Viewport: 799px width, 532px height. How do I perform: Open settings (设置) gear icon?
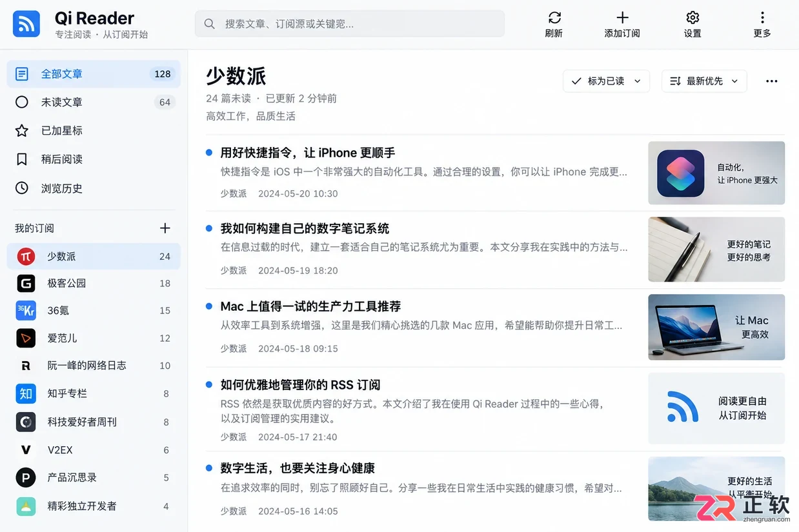pos(693,17)
